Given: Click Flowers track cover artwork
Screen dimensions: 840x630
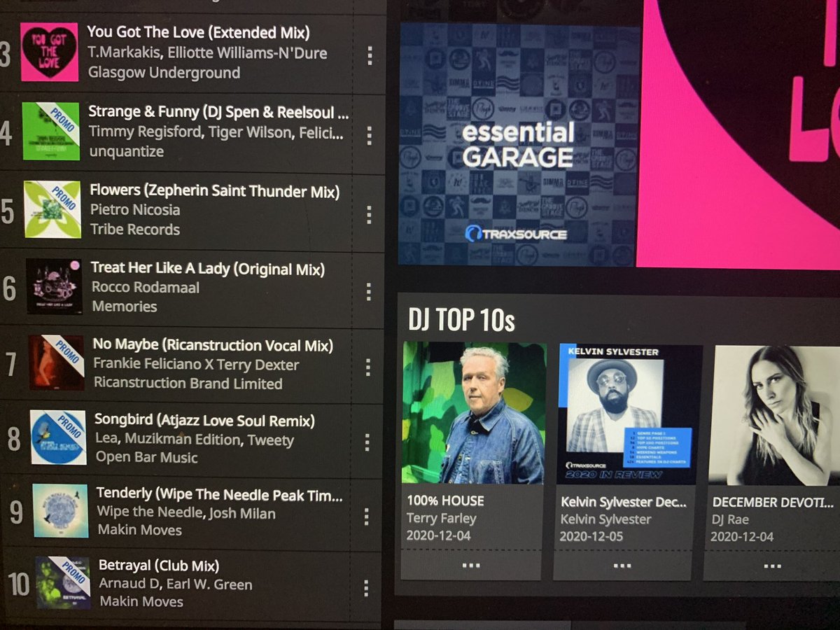Looking at the screenshot, I should 52,209.
